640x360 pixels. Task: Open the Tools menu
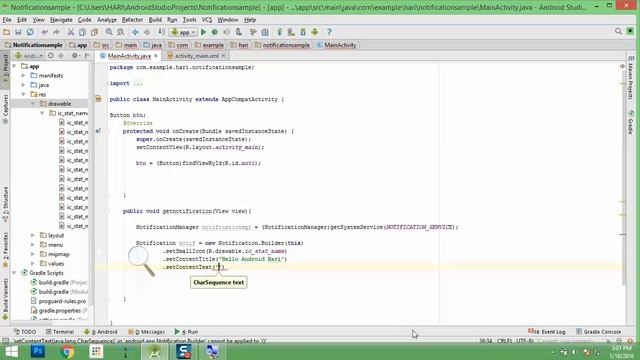(x=189, y=20)
